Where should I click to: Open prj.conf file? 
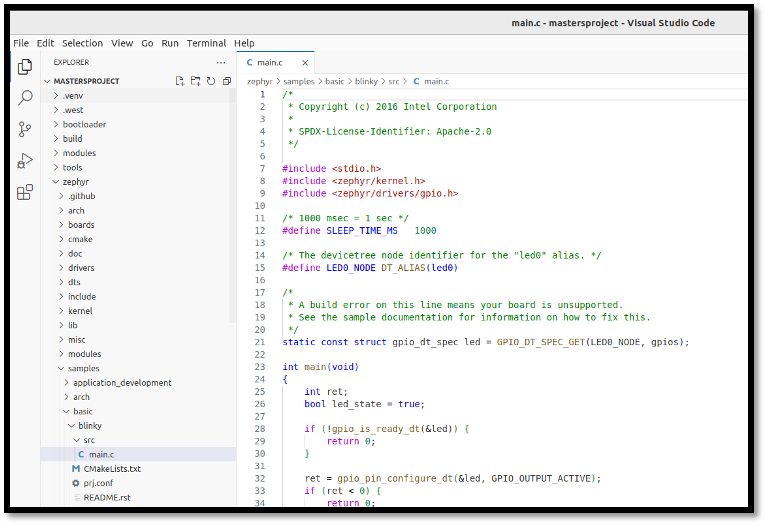click(x=138, y=483)
